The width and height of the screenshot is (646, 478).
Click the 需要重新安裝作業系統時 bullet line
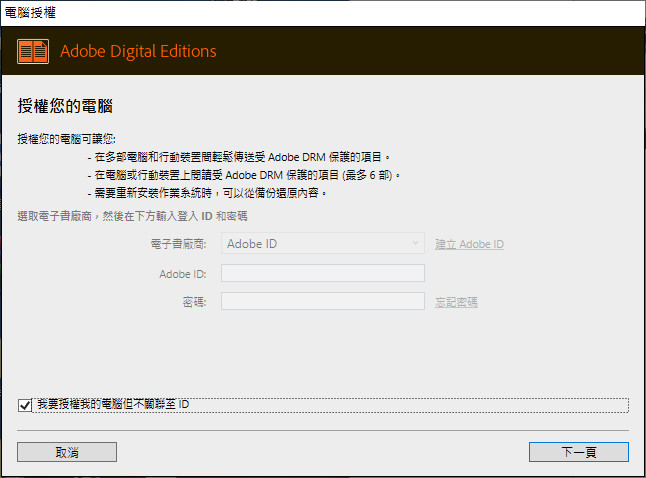210,192
